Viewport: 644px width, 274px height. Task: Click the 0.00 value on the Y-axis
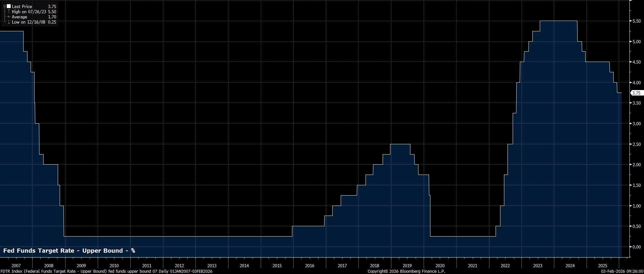point(636,247)
